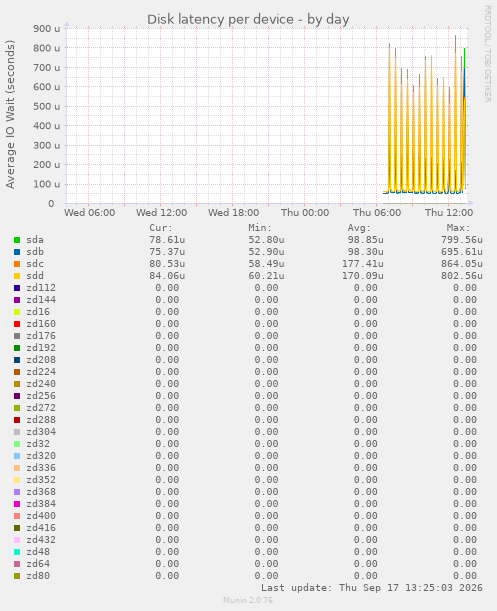Click the Wed 12:00 time axis label
This screenshot has width=497, height=611.
click(x=161, y=213)
